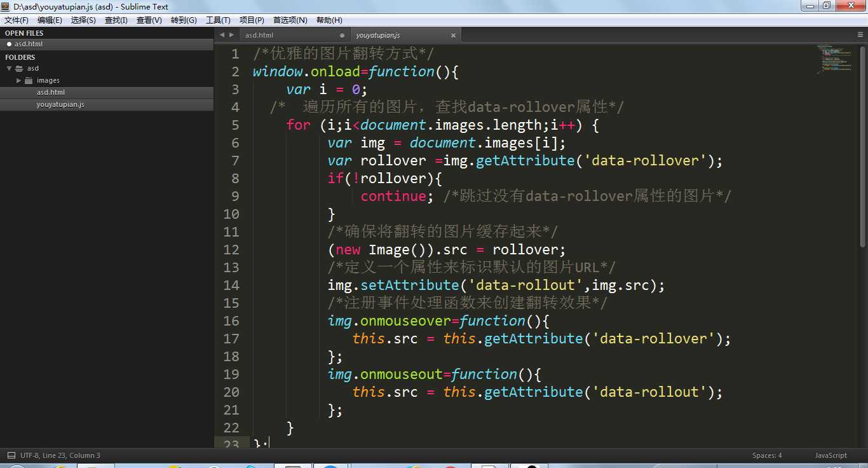Open the JavaScript syntax selector
868x468 pixels.
point(831,455)
